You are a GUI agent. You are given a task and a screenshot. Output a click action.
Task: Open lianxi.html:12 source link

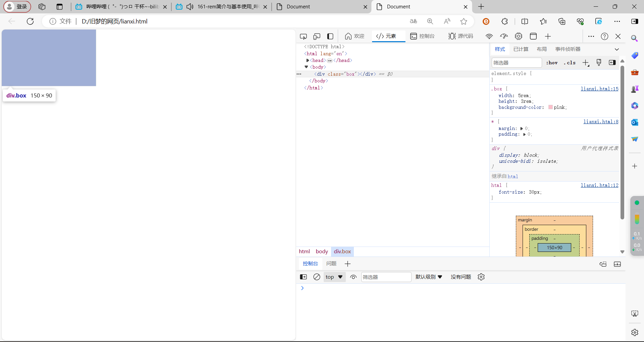[x=600, y=185]
